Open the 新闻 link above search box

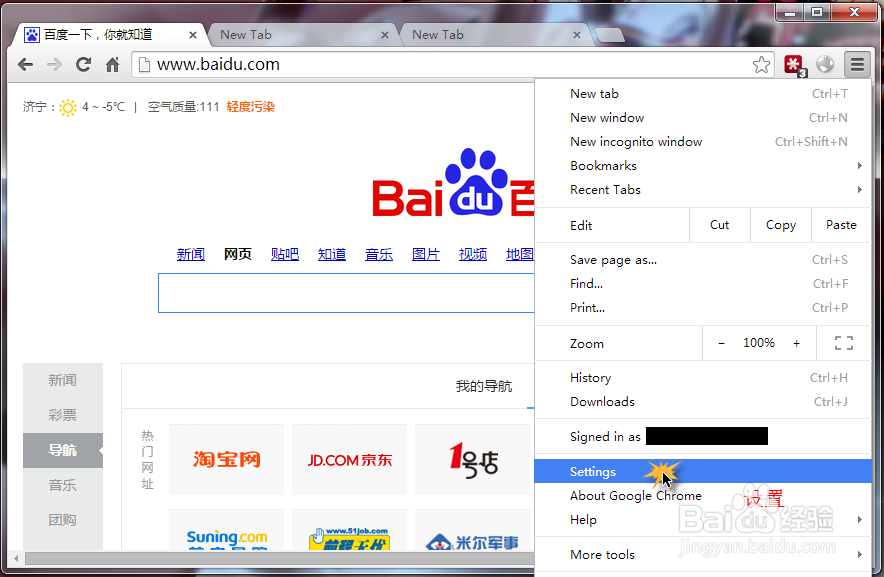[x=191, y=254]
